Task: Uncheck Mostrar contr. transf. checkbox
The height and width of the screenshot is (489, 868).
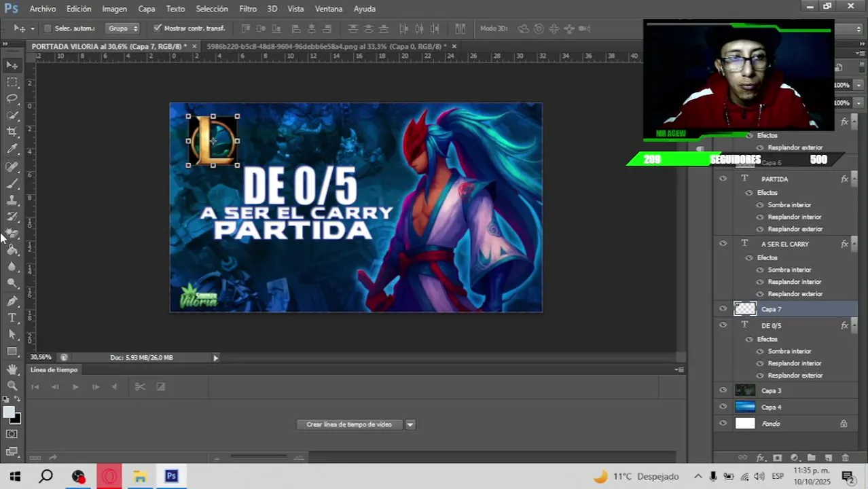Action: click(x=158, y=29)
